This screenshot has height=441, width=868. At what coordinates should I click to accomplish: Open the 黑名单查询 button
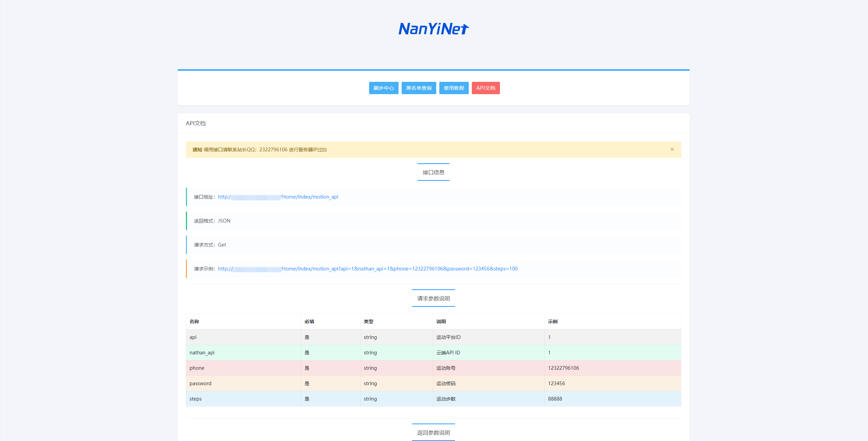pos(418,88)
